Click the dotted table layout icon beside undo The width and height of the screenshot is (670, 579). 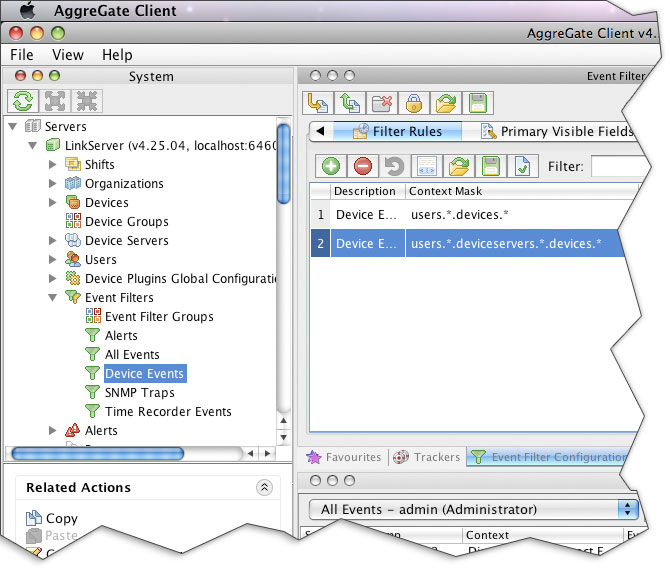(x=426, y=166)
